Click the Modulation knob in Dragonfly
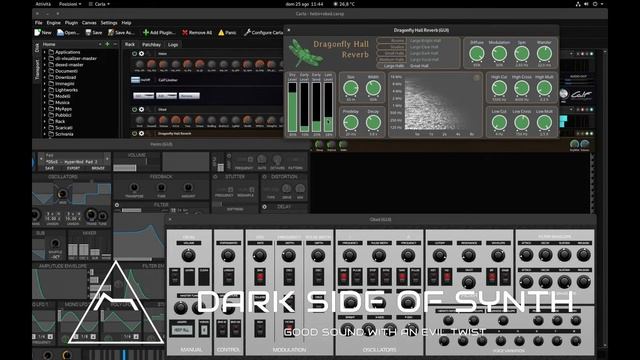640x360 pixels. point(499,53)
